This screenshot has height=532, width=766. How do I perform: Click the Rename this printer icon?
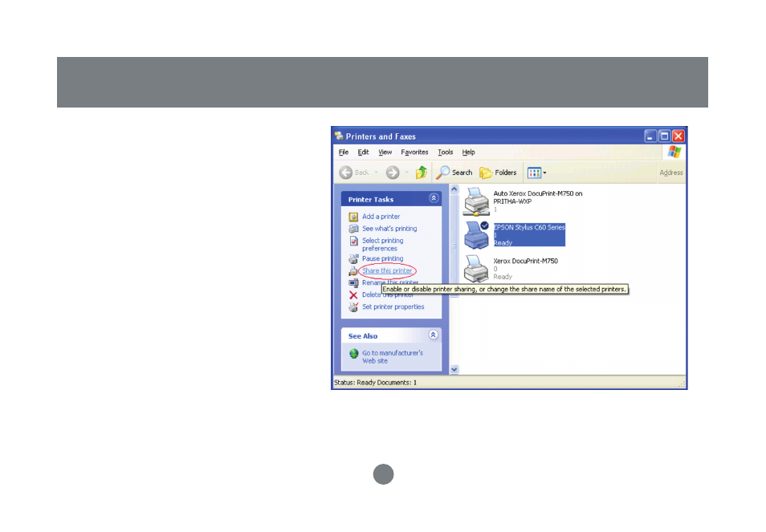[x=353, y=283]
